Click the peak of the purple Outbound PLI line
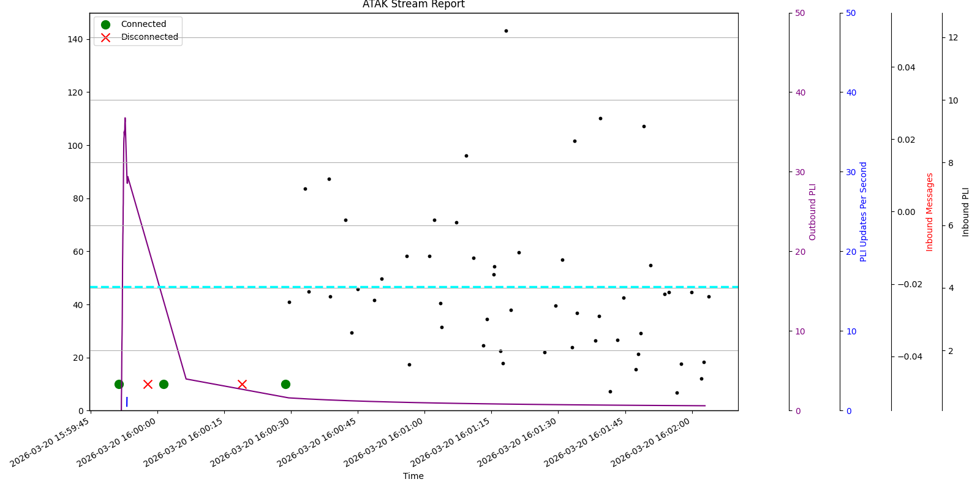This screenshot has width=980, height=490. 125,119
